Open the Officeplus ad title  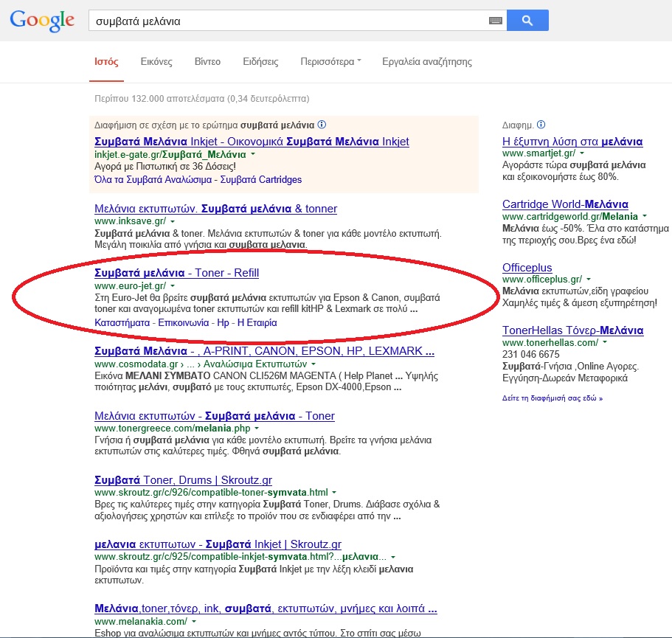point(527,268)
